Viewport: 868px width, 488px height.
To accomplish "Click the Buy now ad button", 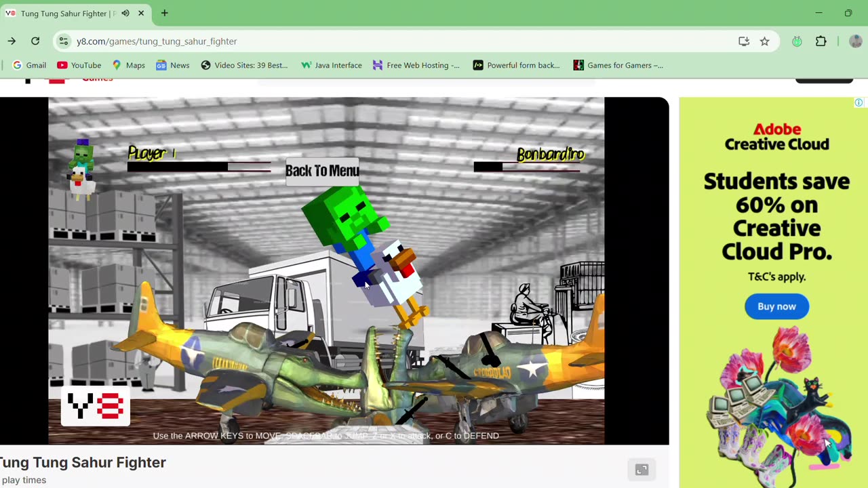I will pyautogui.click(x=776, y=306).
